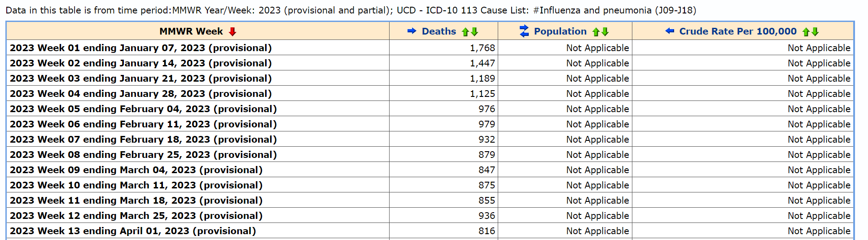Click the Population column header link

coord(560,31)
